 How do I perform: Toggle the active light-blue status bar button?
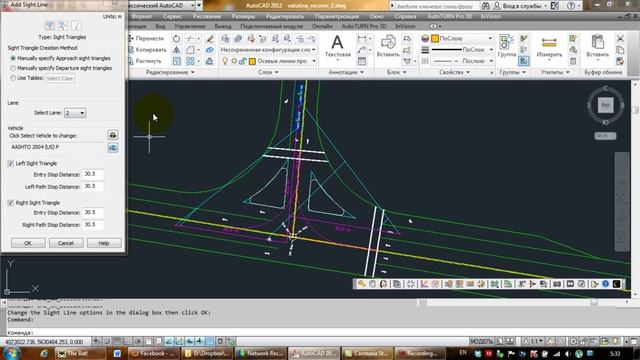(210, 341)
